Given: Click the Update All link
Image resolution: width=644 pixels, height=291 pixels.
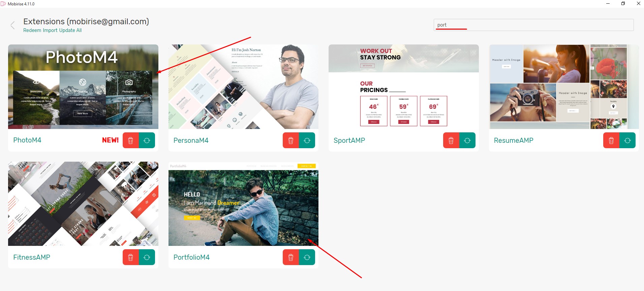Looking at the screenshot, I should (x=70, y=30).
